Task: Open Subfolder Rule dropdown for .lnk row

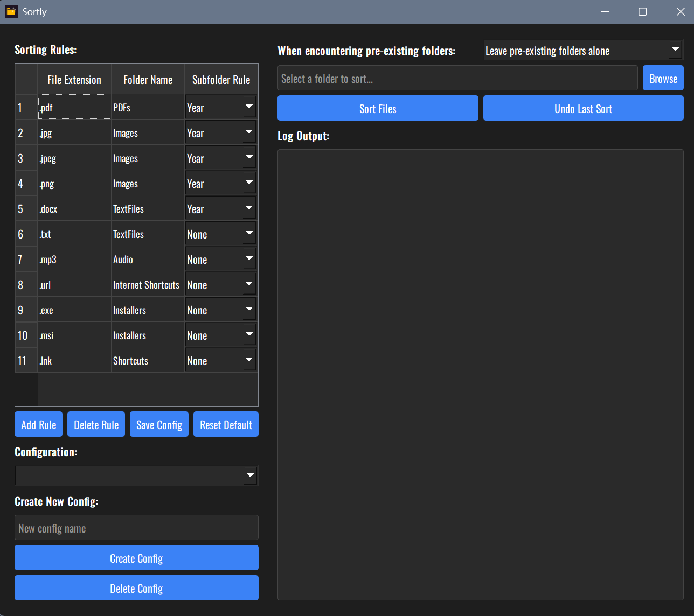Action: 221,360
